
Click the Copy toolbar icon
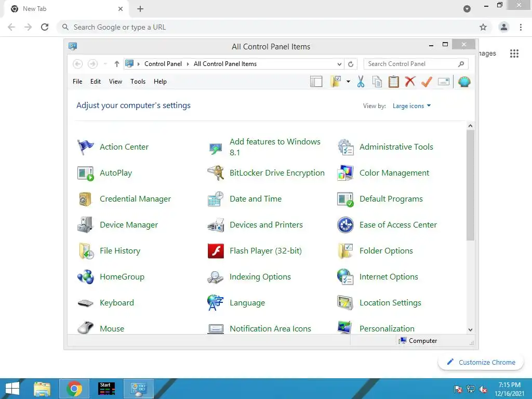(x=377, y=82)
